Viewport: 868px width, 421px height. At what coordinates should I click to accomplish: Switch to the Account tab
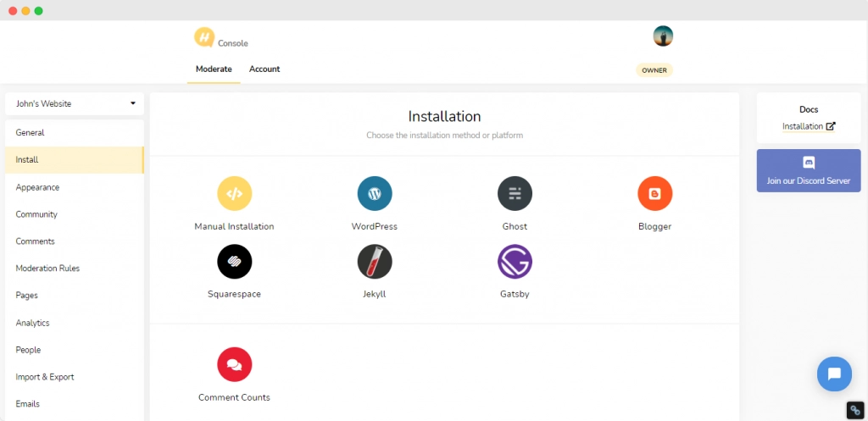[x=264, y=69]
